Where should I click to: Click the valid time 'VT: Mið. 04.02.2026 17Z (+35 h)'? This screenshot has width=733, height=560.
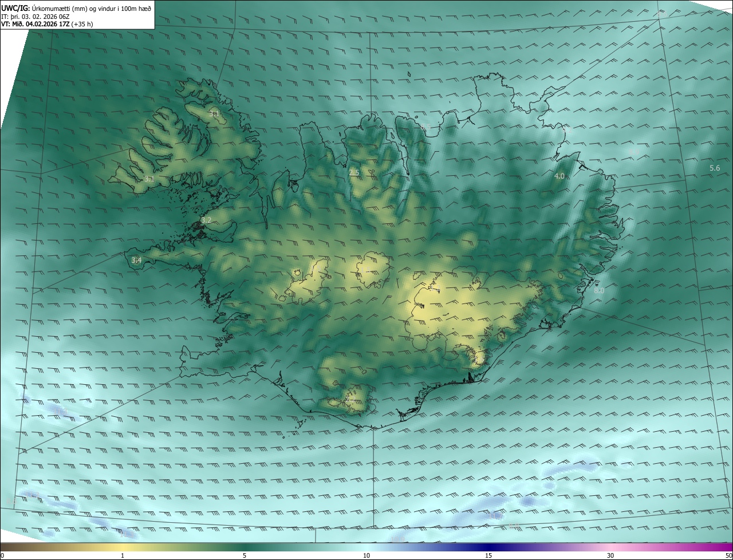(x=48, y=24)
